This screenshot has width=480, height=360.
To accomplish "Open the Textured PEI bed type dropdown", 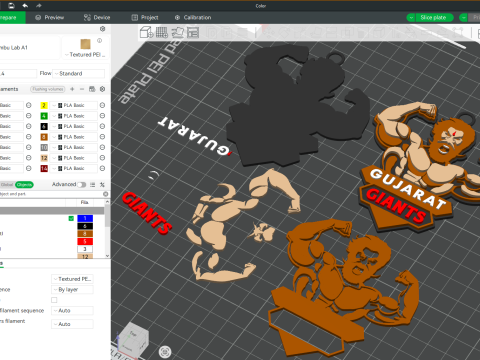I will [85, 55].
